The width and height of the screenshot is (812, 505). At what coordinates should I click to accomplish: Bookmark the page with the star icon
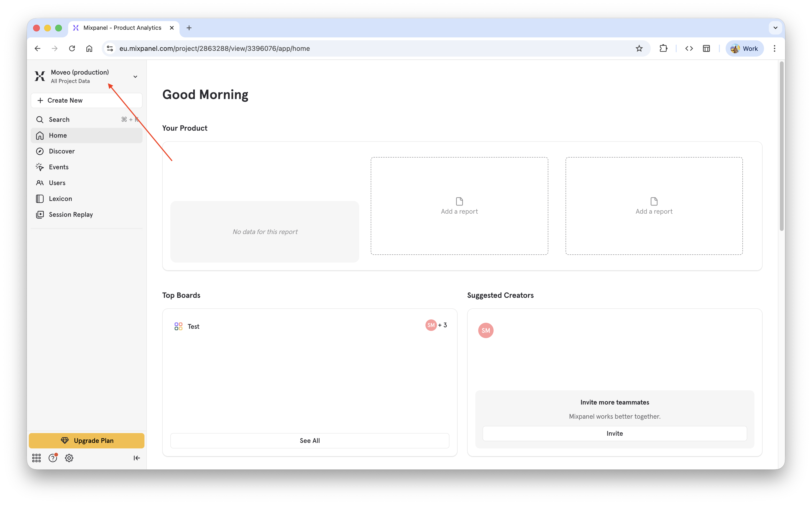point(639,48)
